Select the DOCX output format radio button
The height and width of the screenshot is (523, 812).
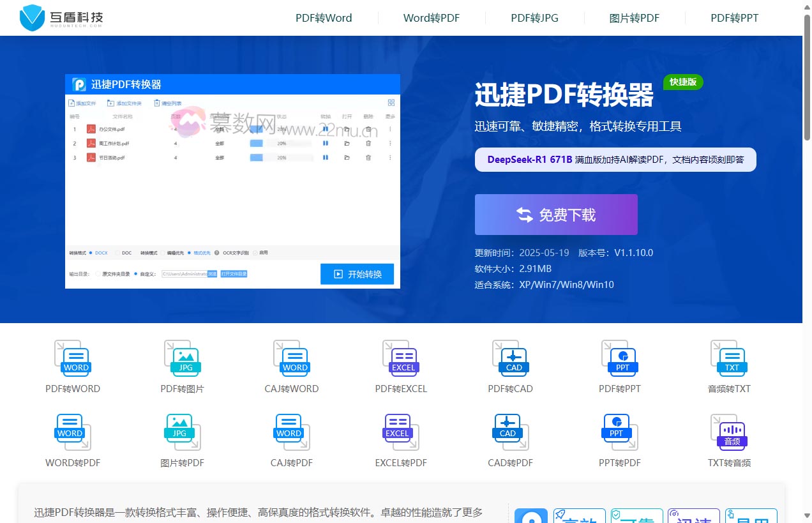(x=91, y=253)
